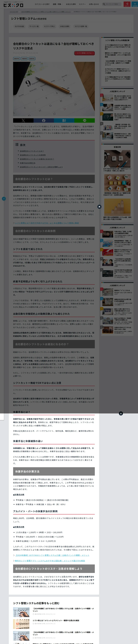Click the calendar hero image
This screenshot has width=138, height=644.
tap(54, 89)
